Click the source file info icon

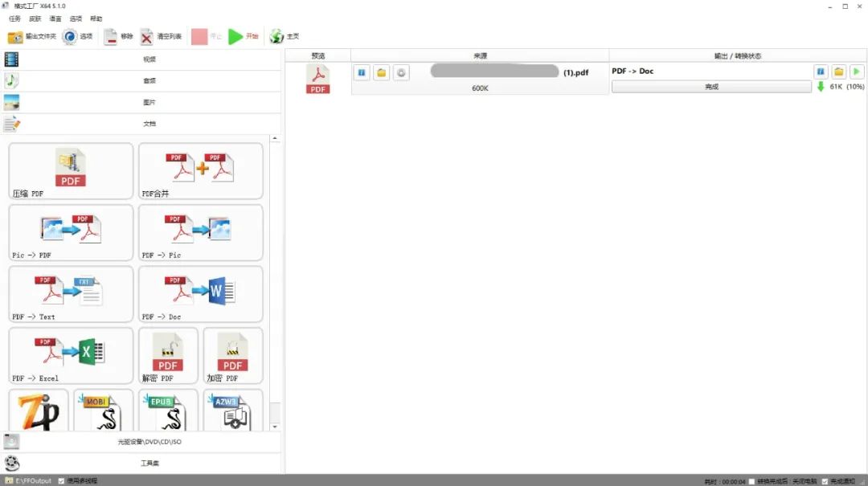click(362, 72)
